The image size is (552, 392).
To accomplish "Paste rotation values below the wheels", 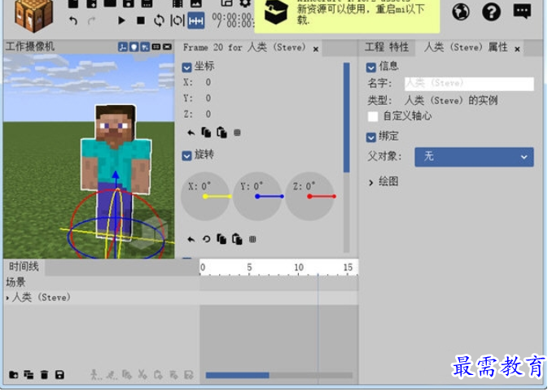I will [237, 239].
